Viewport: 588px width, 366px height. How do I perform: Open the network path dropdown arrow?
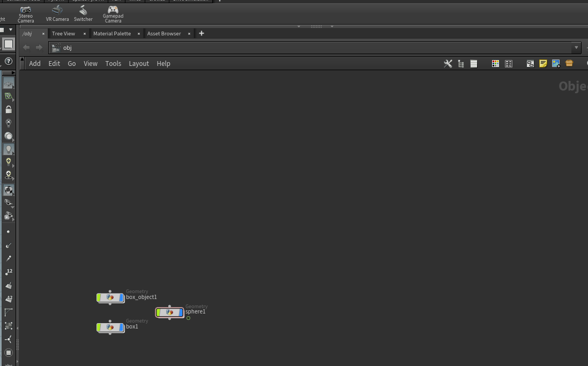pos(576,48)
